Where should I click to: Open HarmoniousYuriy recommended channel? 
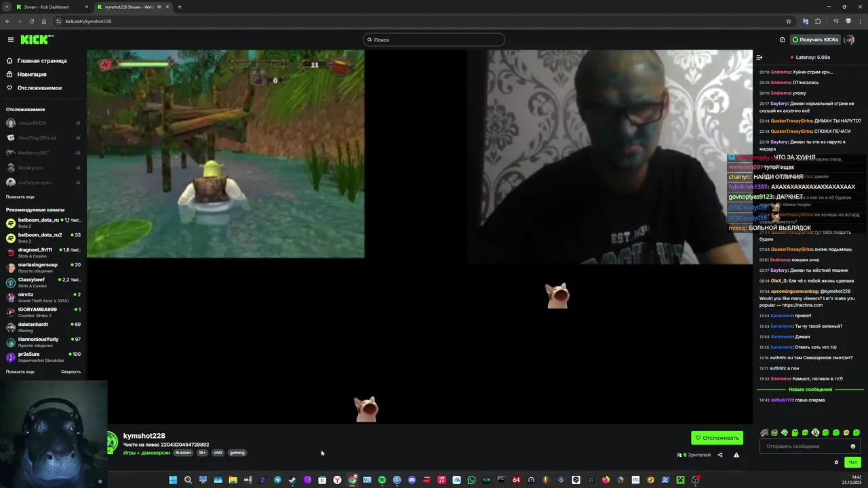click(43, 342)
